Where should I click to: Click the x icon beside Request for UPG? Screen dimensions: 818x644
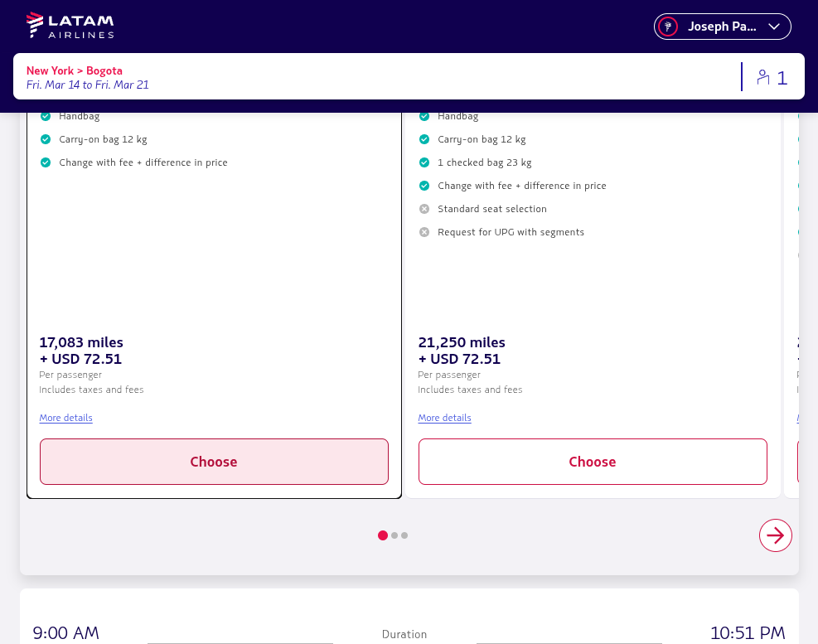click(x=424, y=232)
